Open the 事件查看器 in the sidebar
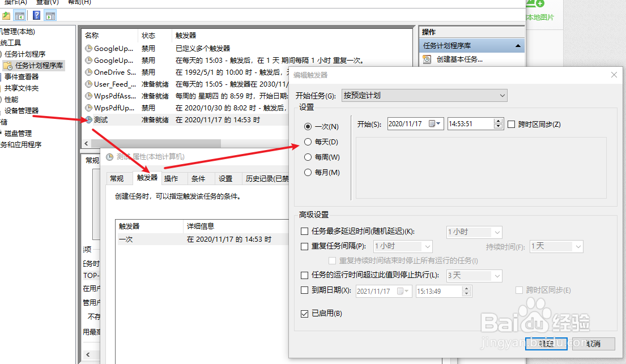 [x=22, y=76]
